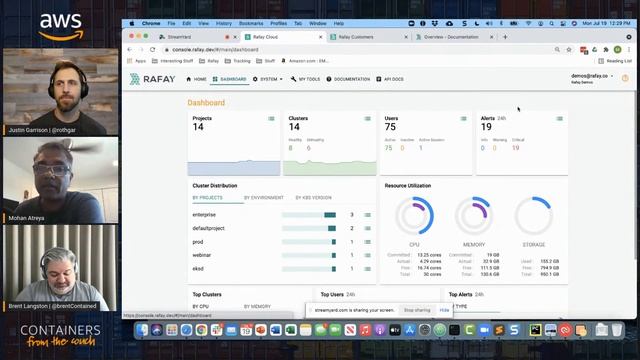This screenshot has width=640, height=360.
Task: Open Interesting Stuff bookmarks folder
Action: click(x=172, y=61)
